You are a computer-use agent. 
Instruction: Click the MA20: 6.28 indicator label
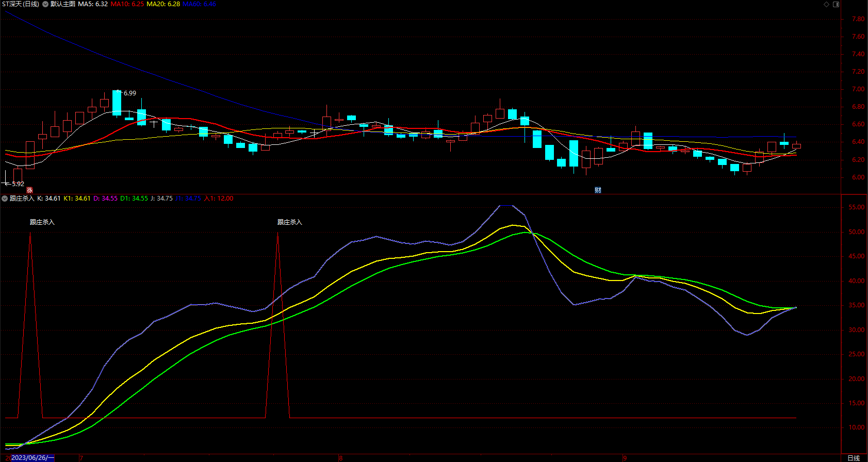(x=163, y=4)
